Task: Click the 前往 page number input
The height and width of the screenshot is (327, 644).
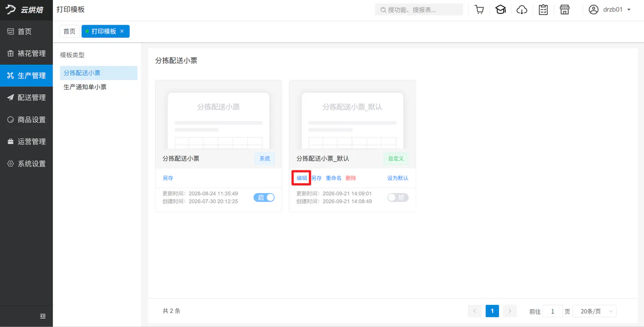Action: pos(552,311)
